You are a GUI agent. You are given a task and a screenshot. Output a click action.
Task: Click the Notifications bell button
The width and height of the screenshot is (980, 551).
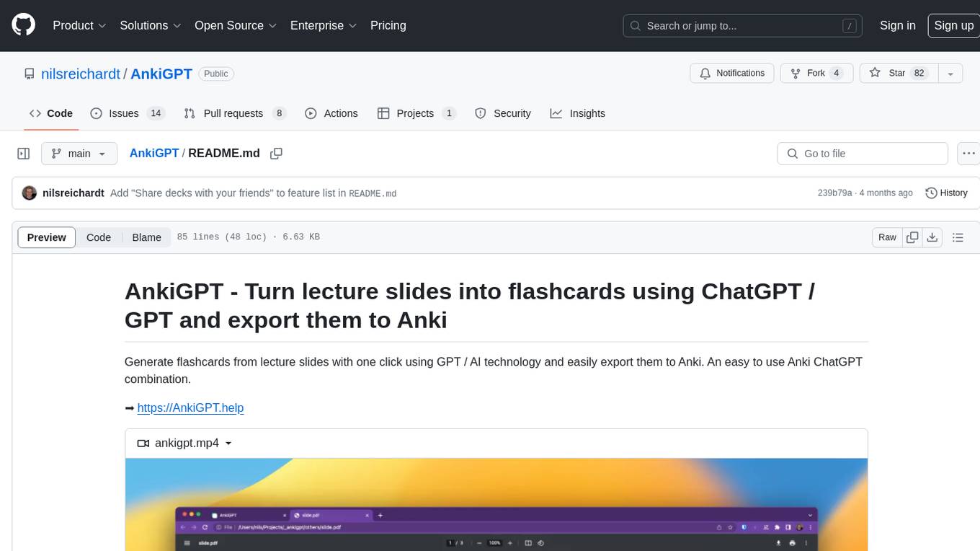coord(732,74)
